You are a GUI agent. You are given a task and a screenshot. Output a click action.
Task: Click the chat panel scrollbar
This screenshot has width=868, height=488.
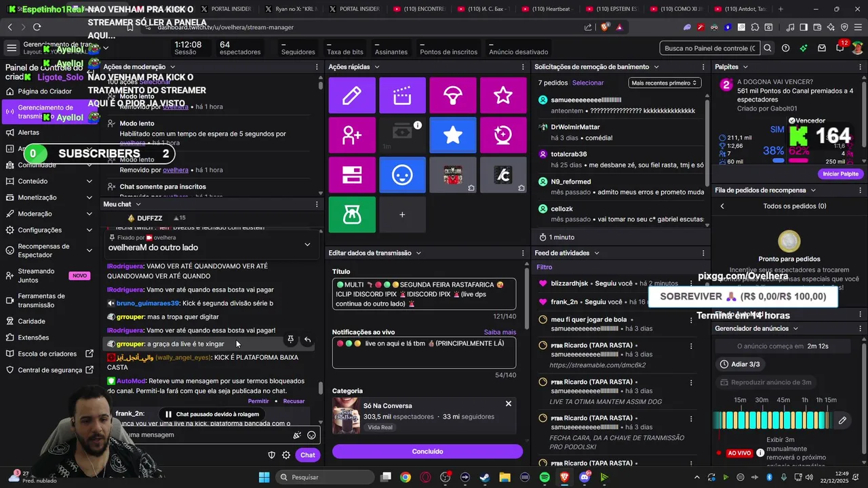(x=321, y=389)
